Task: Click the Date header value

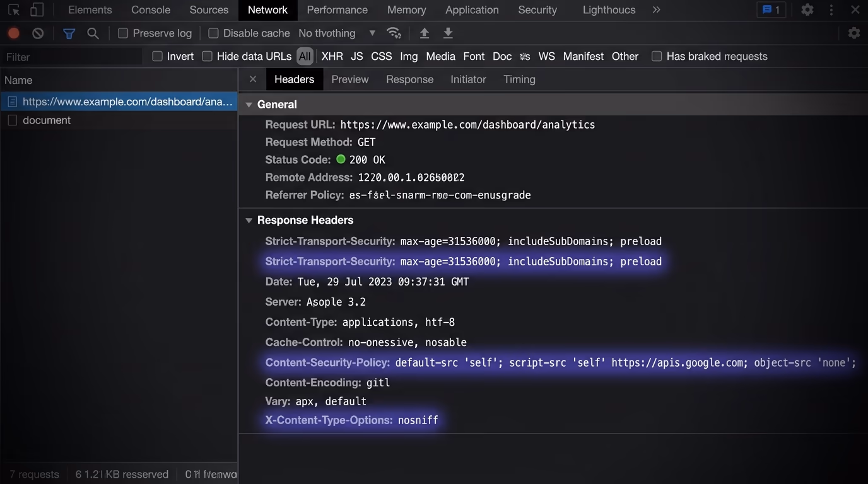Action: tap(383, 282)
